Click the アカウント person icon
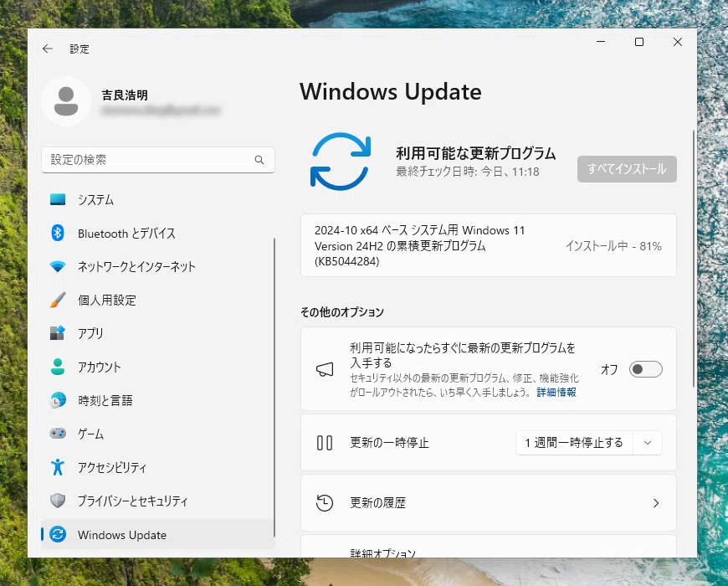 coord(58,367)
